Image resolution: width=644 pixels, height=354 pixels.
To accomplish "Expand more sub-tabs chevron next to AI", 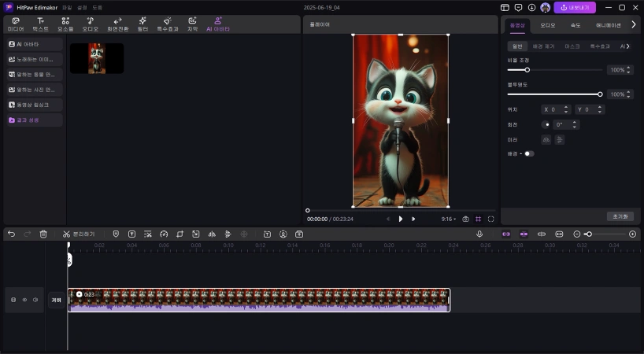I will coord(627,46).
